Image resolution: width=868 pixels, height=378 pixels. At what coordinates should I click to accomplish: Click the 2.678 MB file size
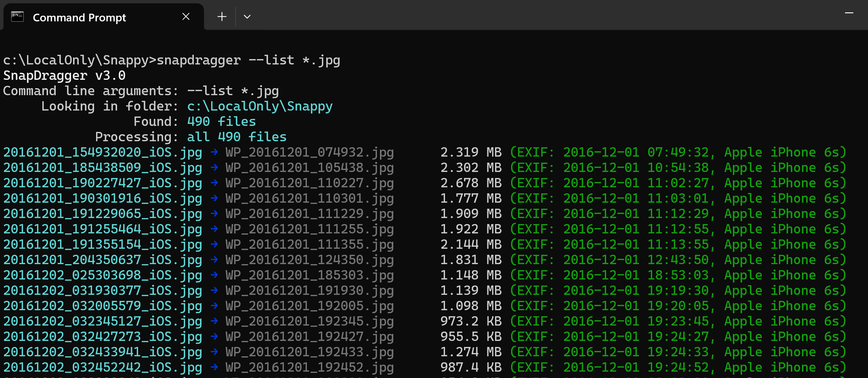coord(471,183)
